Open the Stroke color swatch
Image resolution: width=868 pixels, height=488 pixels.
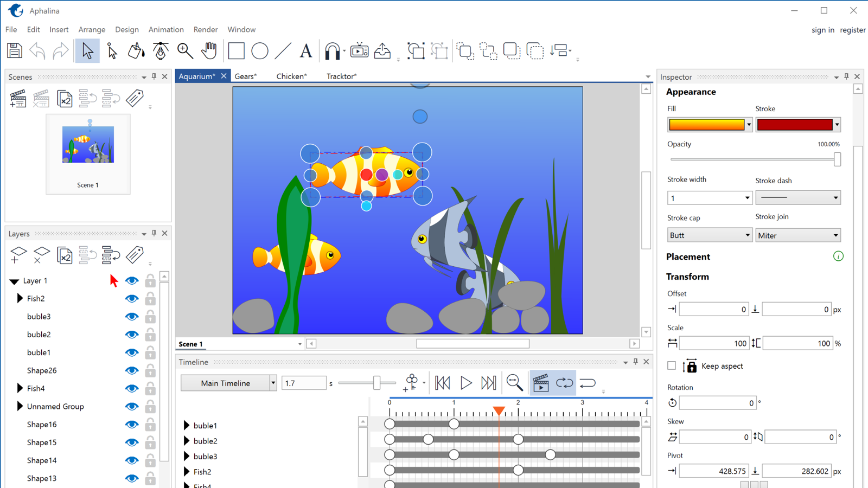794,124
